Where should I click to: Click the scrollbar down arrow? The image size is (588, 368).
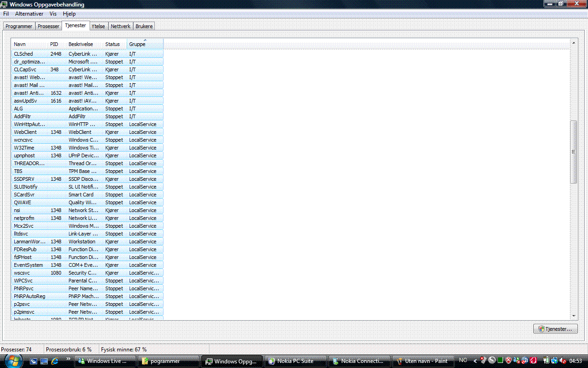573,316
